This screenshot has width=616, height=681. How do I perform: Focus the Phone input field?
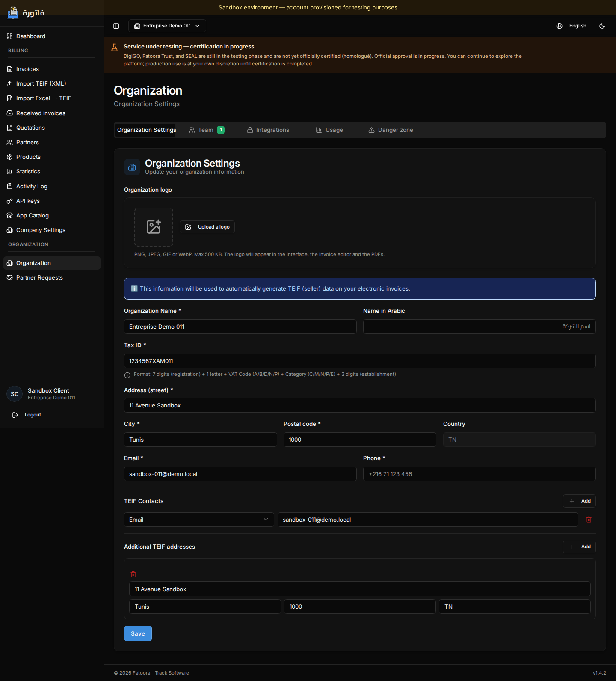[479, 474]
